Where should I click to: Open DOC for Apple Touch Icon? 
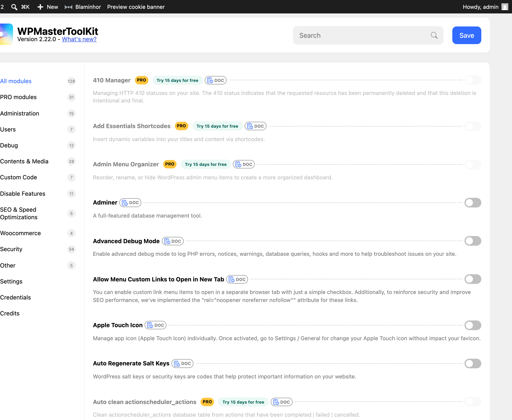coord(156,325)
